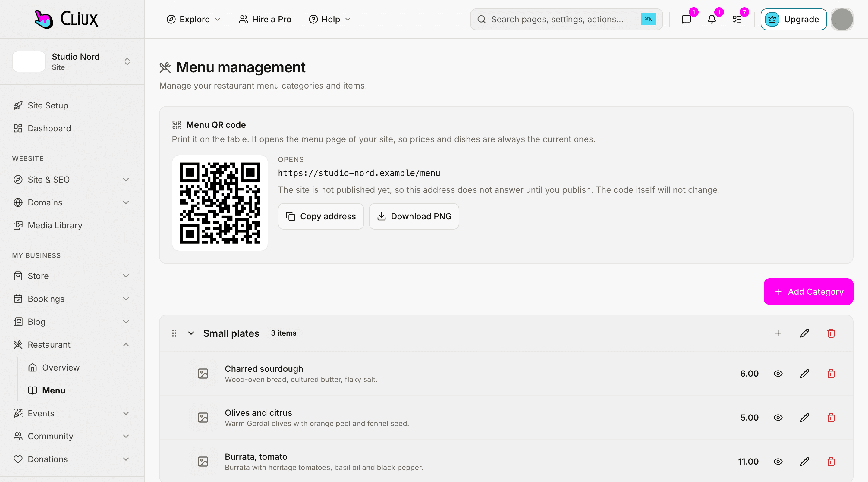Click Burrata, tomato image placeholder
The image size is (868, 482).
203,462
